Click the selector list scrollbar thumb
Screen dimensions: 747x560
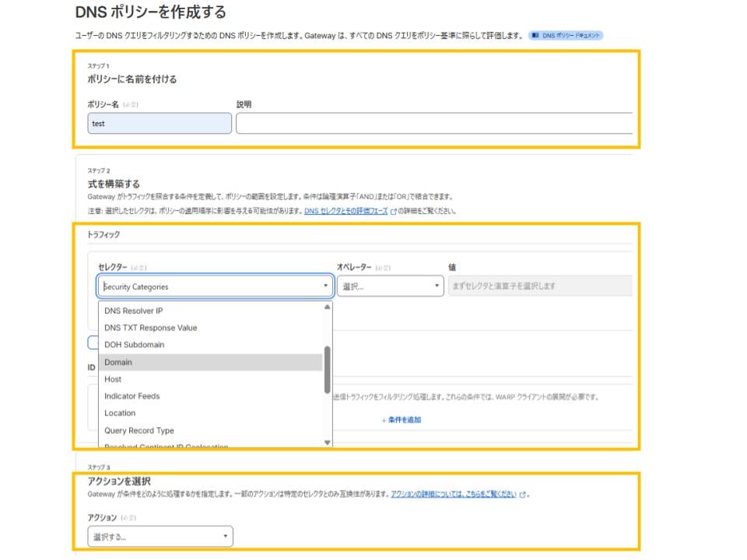(327, 369)
